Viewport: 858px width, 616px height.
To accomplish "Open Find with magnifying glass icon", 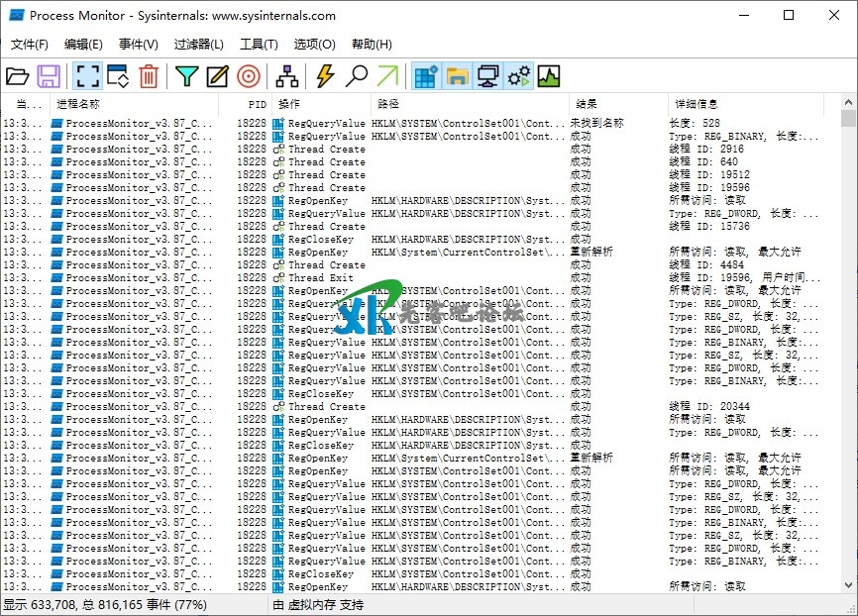I will pos(357,75).
